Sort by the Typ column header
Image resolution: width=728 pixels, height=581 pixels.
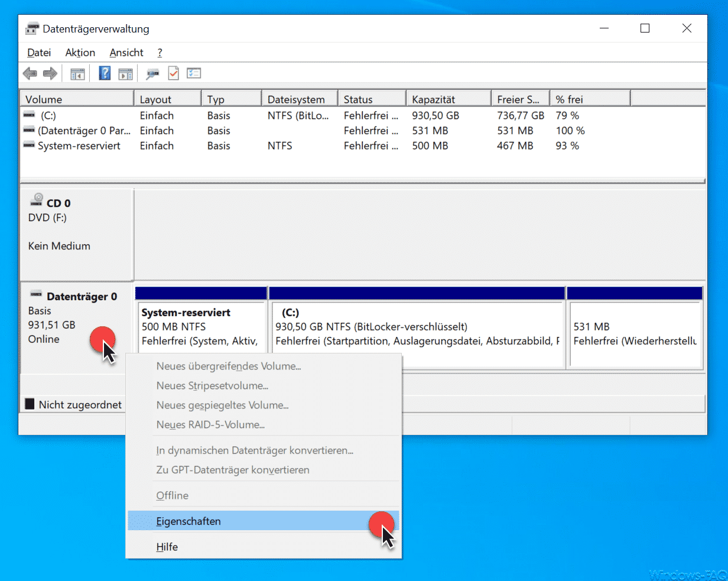point(231,99)
